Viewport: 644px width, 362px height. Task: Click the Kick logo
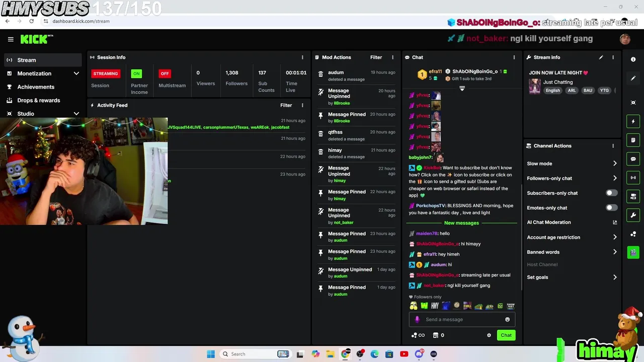36,39
